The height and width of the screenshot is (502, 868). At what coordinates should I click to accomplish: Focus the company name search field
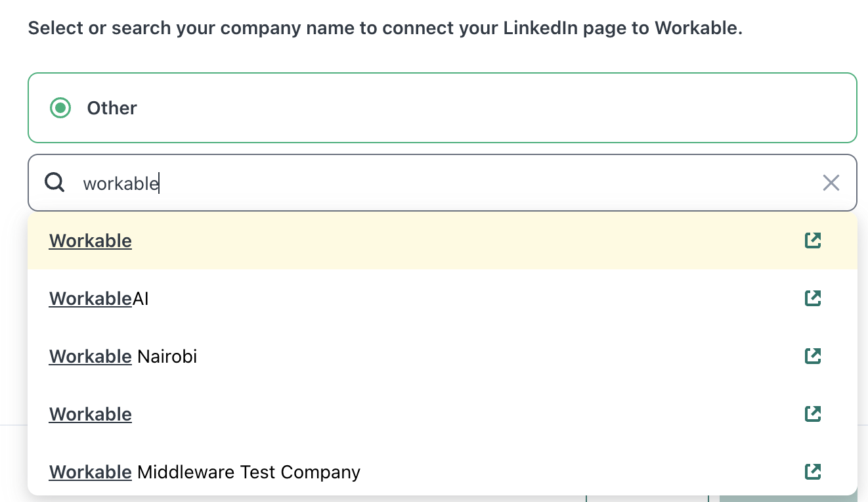(x=460, y=183)
